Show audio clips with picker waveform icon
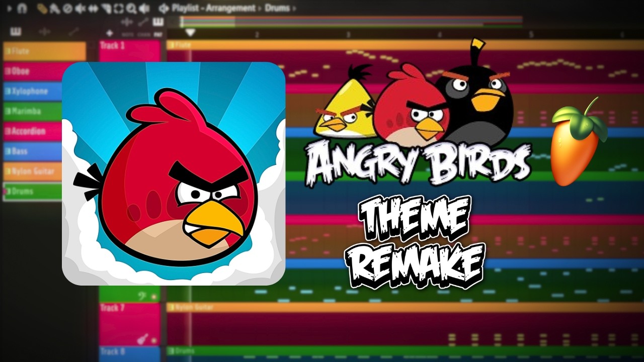 pyautogui.click(x=45, y=32)
